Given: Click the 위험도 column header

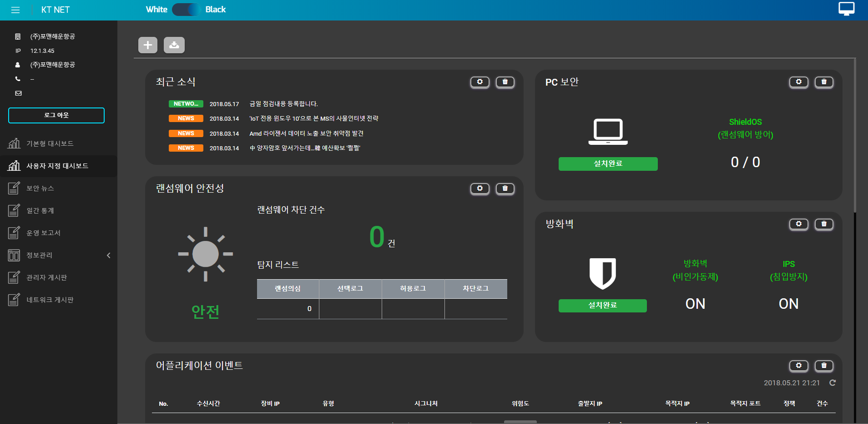Looking at the screenshot, I should (520, 404).
